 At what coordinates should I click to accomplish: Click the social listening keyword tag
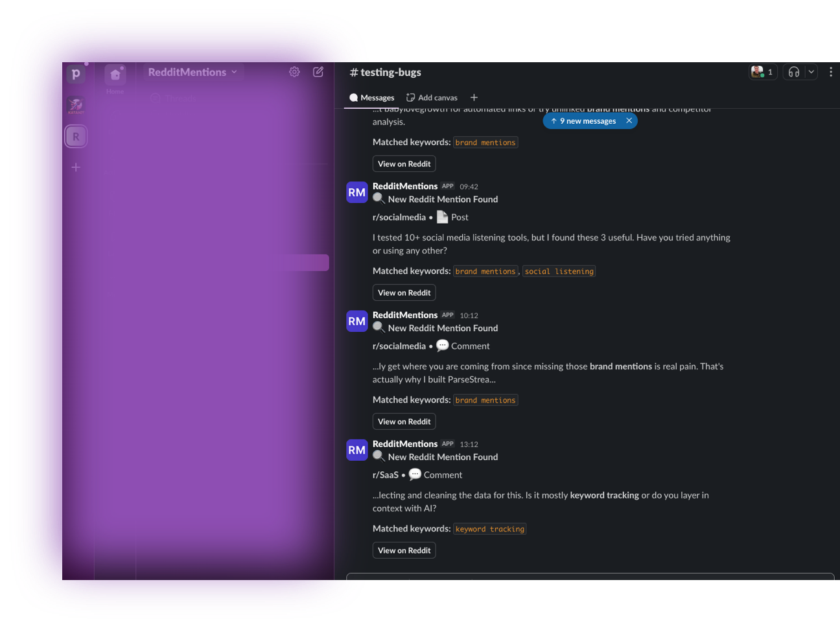(559, 272)
